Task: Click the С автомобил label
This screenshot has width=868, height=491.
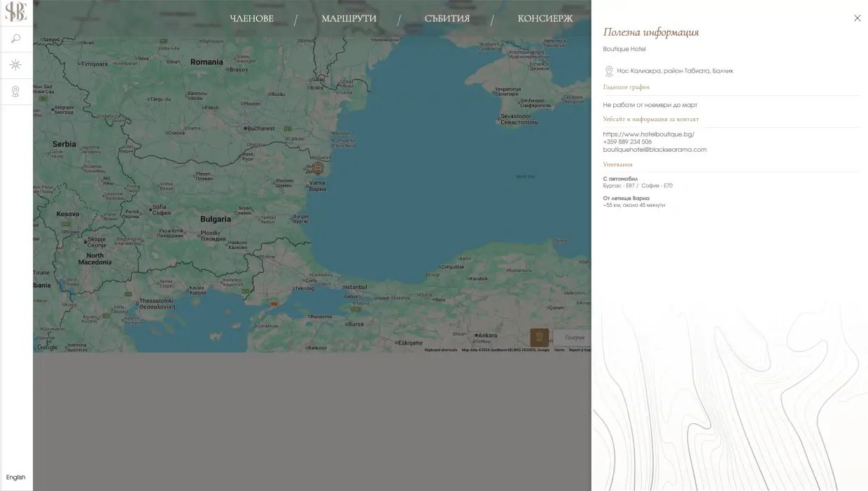Action: [x=620, y=179]
